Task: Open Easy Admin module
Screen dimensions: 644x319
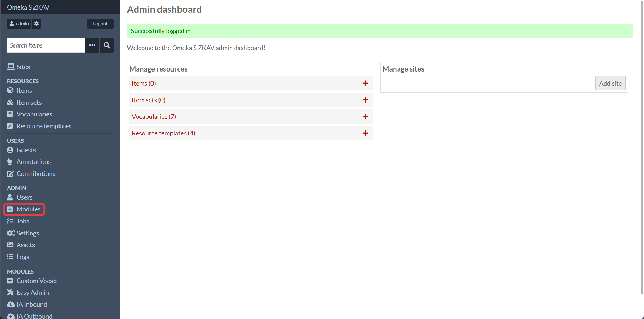Action: (x=33, y=293)
